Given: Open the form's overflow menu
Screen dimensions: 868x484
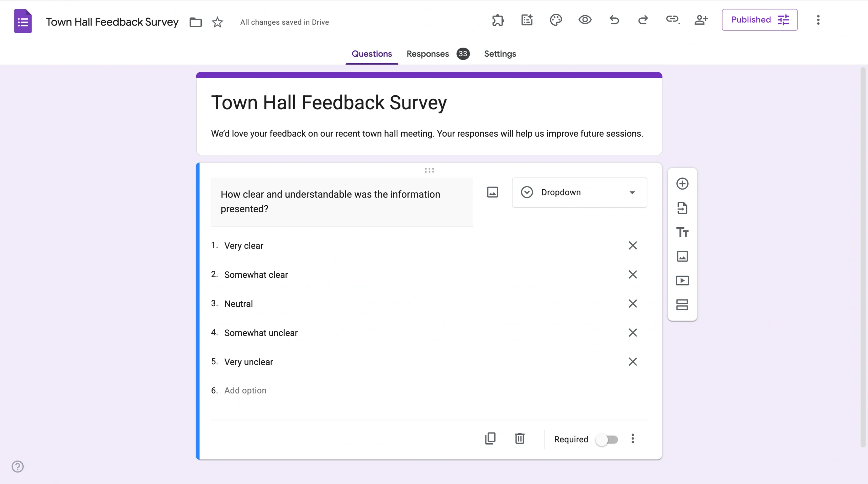Looking at the screenshot, I should click(x=818, y=20).
